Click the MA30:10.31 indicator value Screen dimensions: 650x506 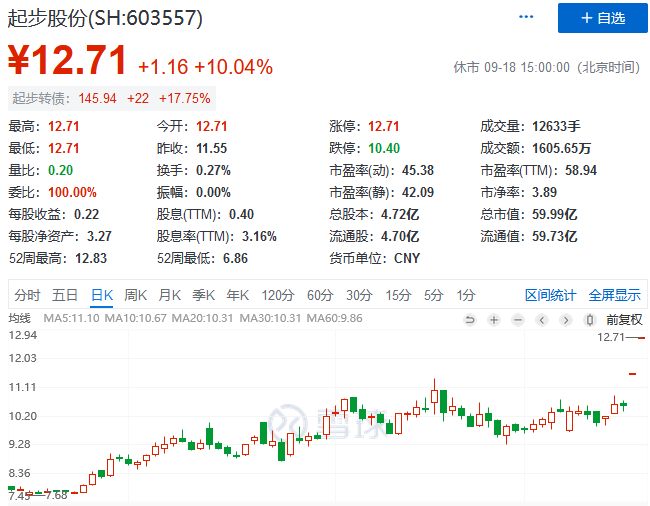click(x=270, y=318)
